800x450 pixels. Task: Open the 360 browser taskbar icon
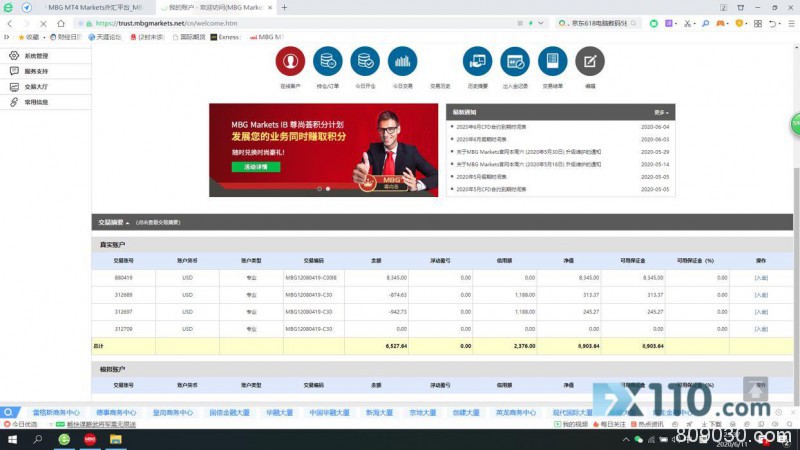(64, 439)
